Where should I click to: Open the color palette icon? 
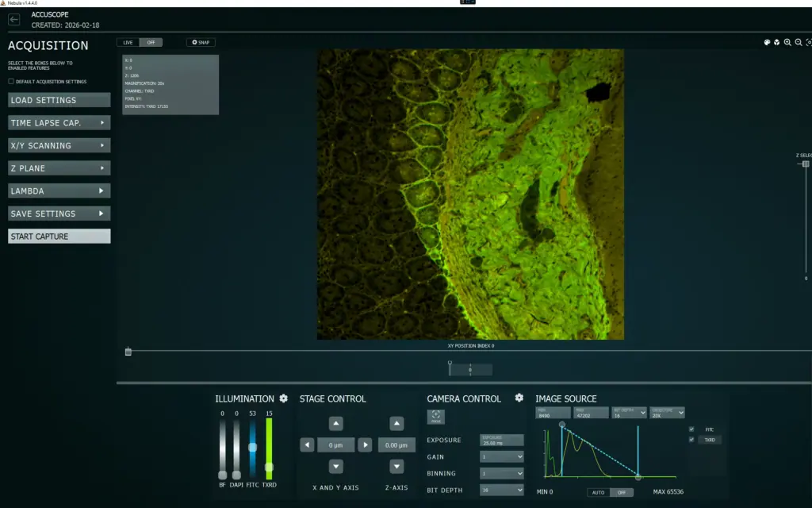tap(767, 43)
